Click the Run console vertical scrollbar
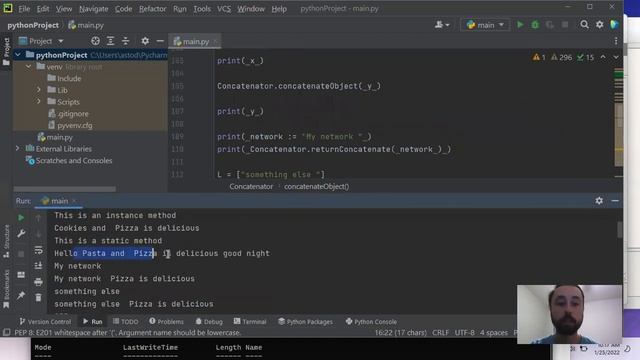 [x=620, y=229]
